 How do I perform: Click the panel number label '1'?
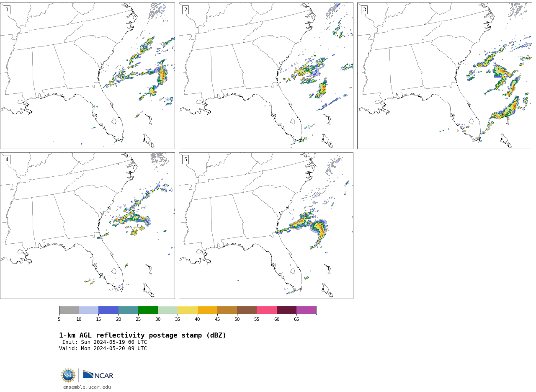pyautogui.click(x=7, y=10)
